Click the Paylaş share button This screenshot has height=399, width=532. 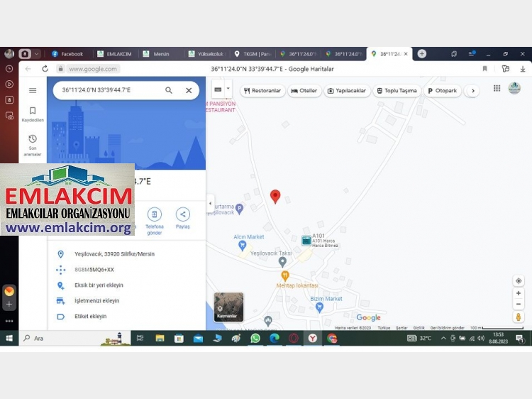[x=182, y=219]
